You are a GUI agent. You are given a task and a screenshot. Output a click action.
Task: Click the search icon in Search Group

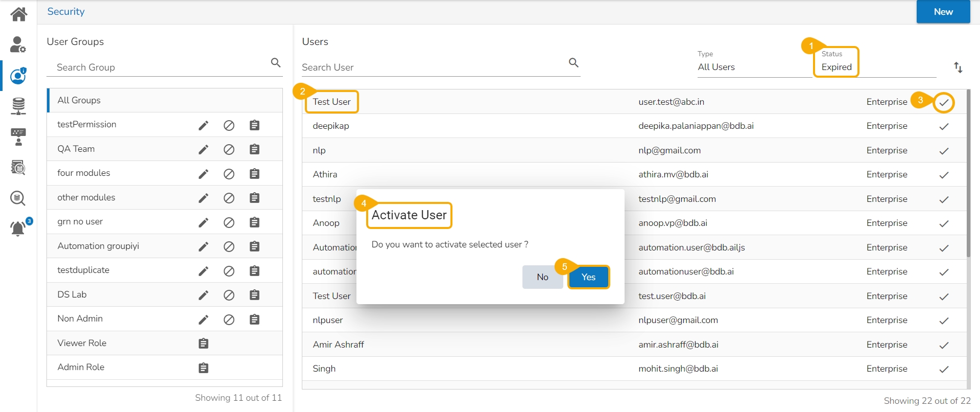[276, 63]
